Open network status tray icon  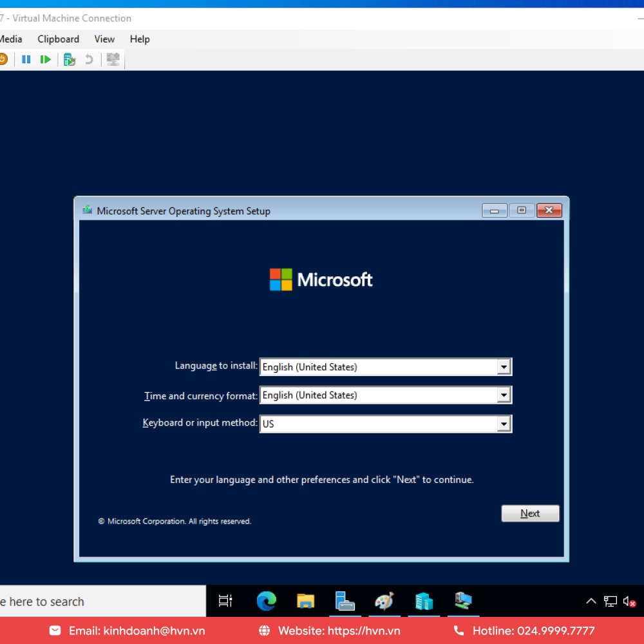611,601
